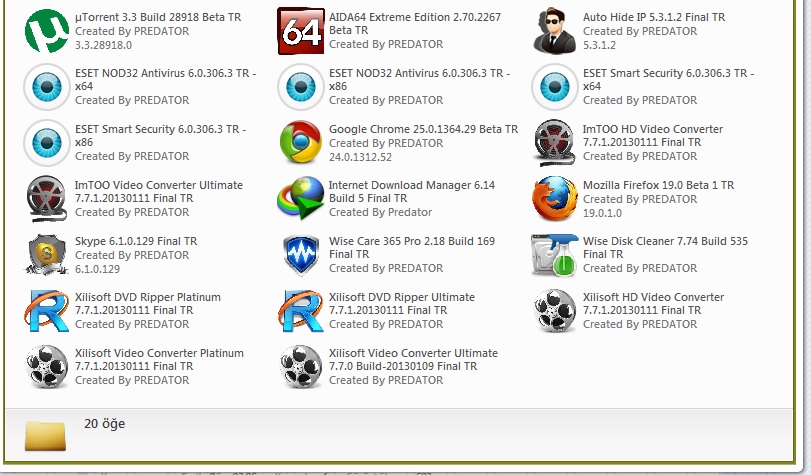Click version text 5.3.1.2 below Auto Hide IP
The image size is (811, 475).
pos(599,45)
